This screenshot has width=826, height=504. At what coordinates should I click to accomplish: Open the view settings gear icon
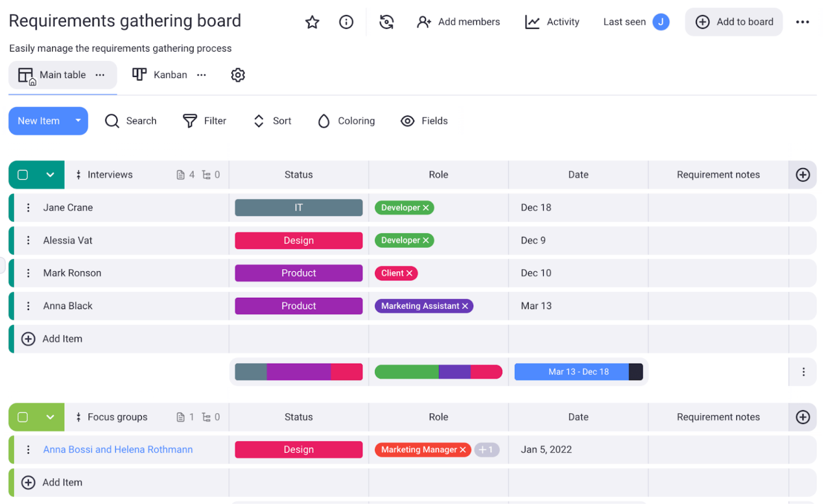click(238, 75)
